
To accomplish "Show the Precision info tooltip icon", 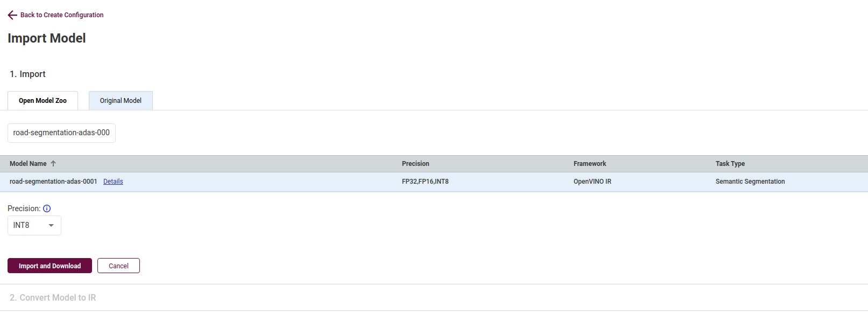I will (47, 208).
